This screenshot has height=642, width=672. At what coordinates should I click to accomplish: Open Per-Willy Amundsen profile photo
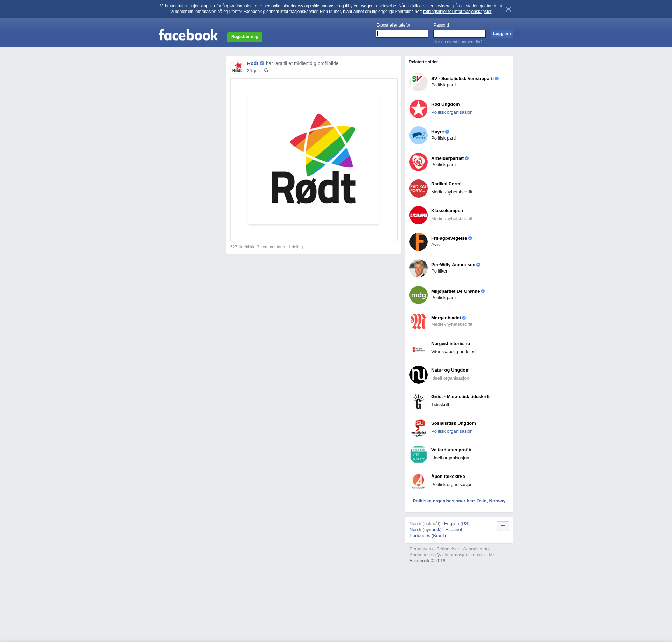click(x=419, y=268)
